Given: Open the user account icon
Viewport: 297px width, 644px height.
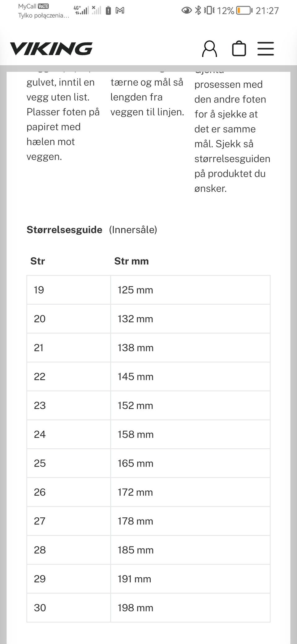Looking at the screenshot, I should click(x=209, y=49).
